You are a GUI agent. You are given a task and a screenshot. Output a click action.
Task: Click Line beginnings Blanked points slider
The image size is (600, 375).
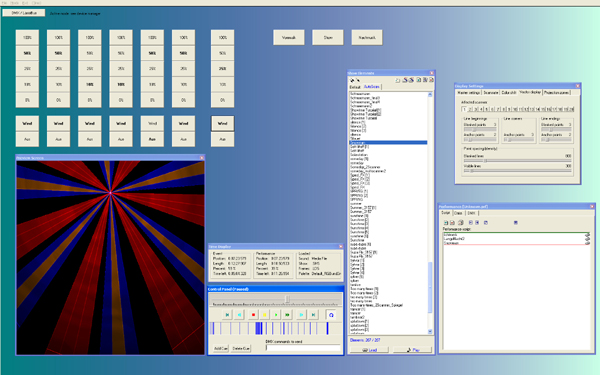point(480,130)
